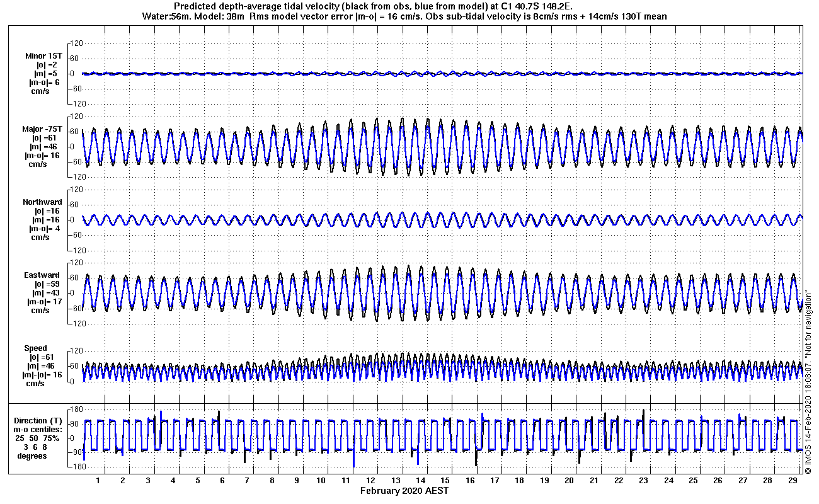Click '|o| =59' in the Eastward panel
819x504 pixels.
[47, 284]
